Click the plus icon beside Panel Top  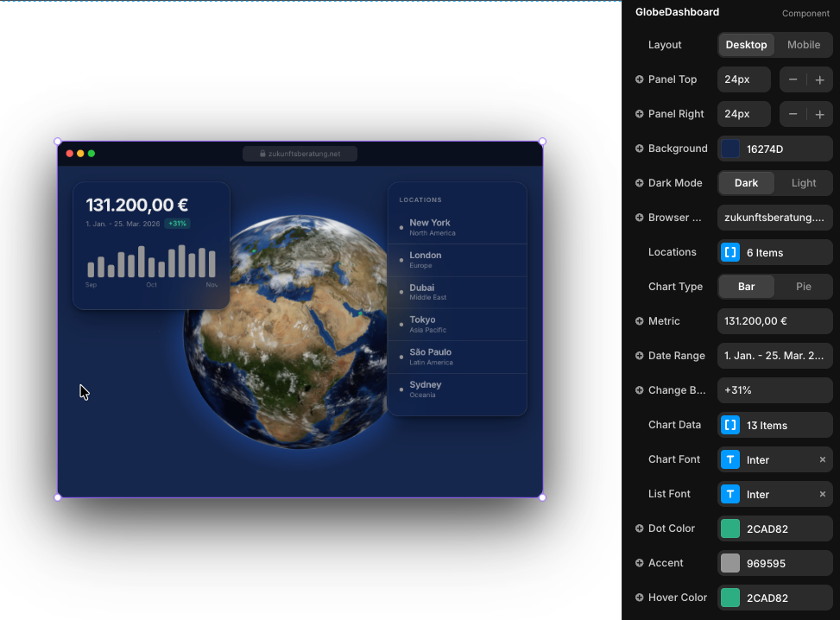tap(640, 79)
